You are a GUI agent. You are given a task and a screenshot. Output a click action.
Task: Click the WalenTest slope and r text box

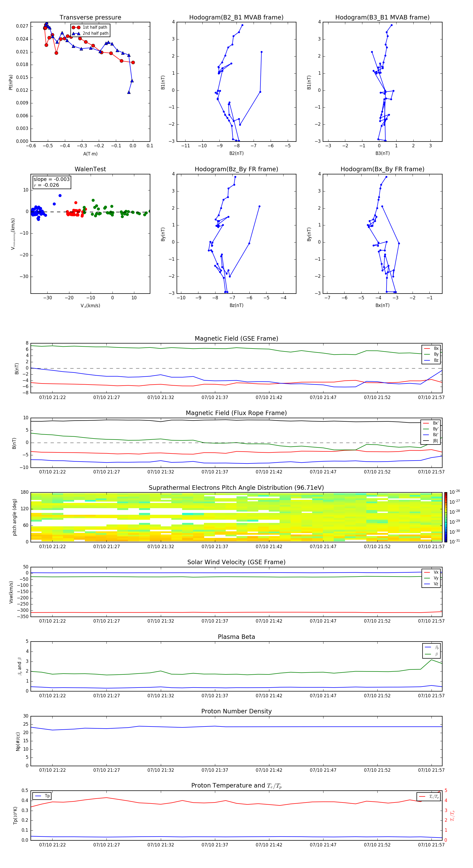click(x=52, y=182)
